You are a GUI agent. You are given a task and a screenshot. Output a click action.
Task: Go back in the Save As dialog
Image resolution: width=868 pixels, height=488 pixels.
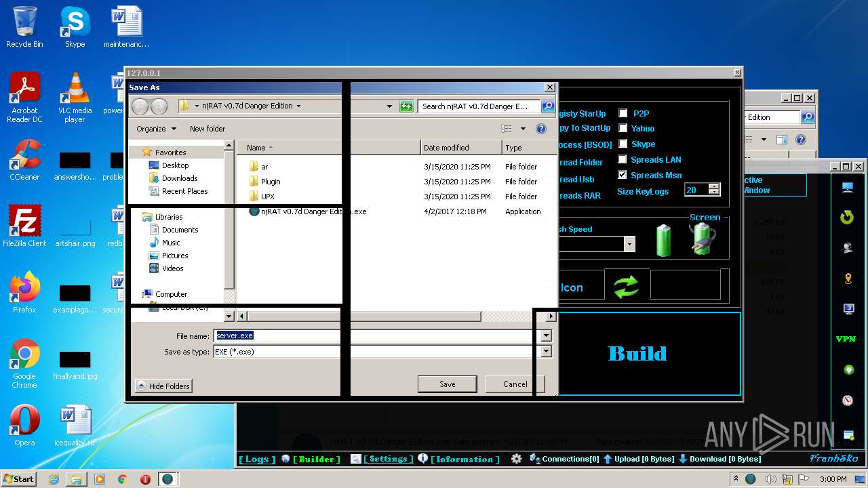click(140, 106)
